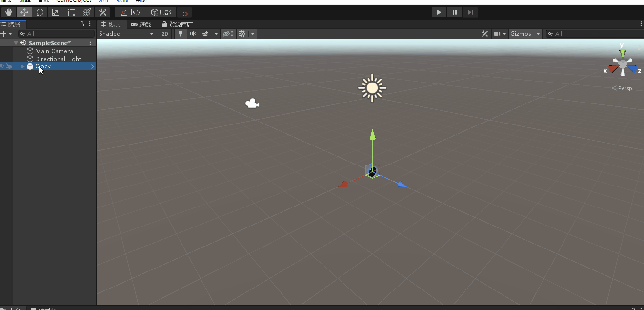Toggle Clock object visibility eye icon

point(2,66)
